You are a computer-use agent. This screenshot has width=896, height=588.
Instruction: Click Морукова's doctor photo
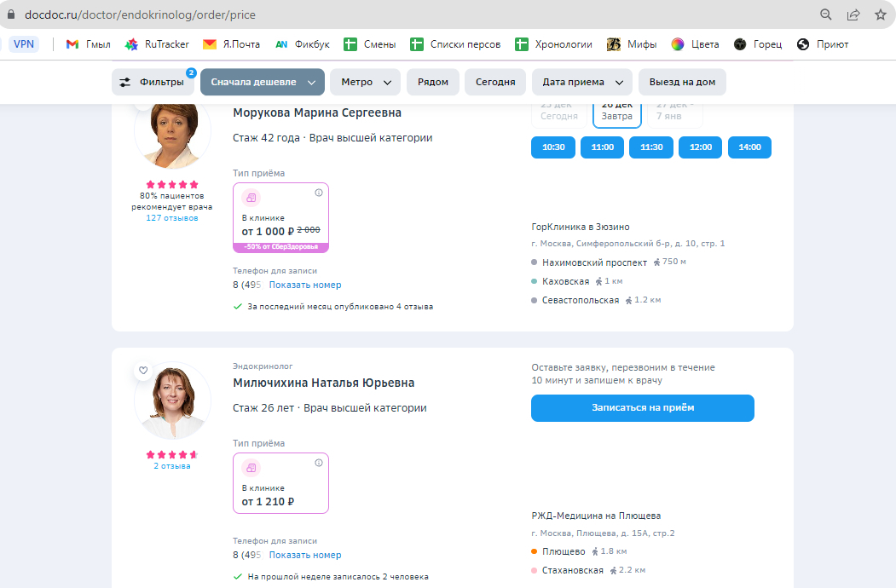[x=172, y=135]
